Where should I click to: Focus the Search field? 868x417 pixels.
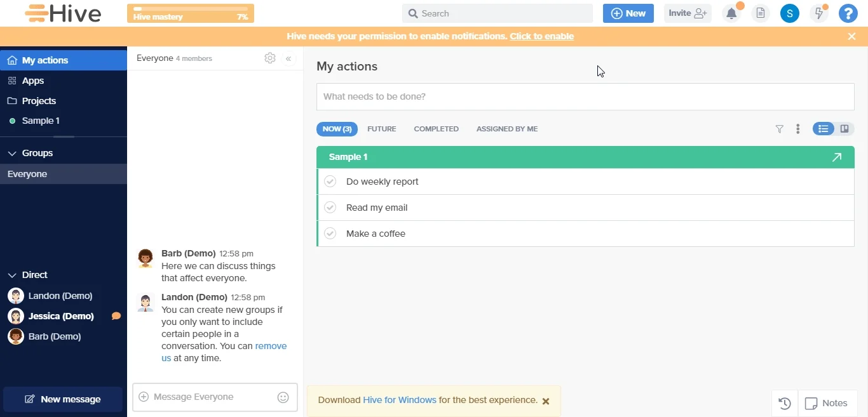[498, 13]
